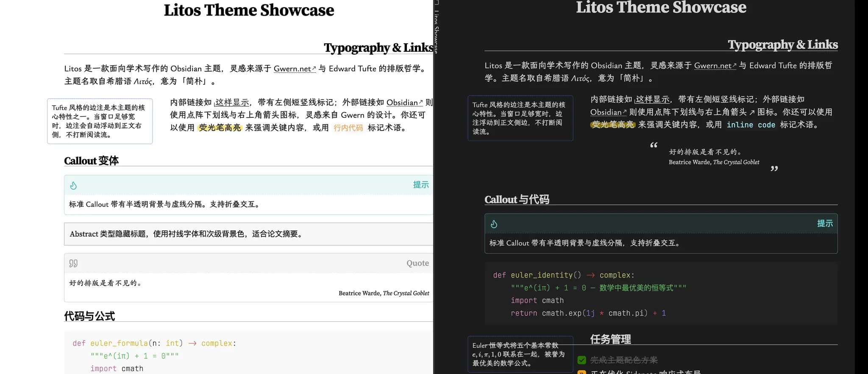
Task: Open external Obsidian link in light pane
Action: coord(404,103)
